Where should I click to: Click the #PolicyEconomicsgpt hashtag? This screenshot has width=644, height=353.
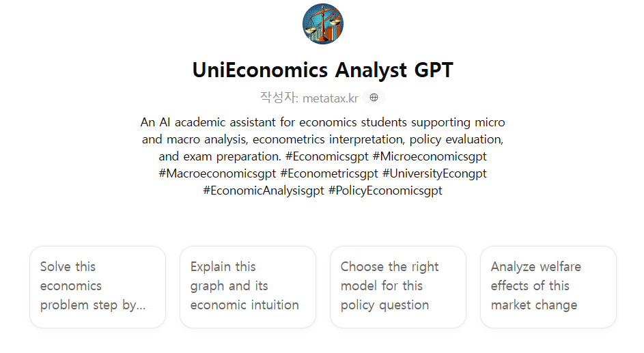coord(385,190)
